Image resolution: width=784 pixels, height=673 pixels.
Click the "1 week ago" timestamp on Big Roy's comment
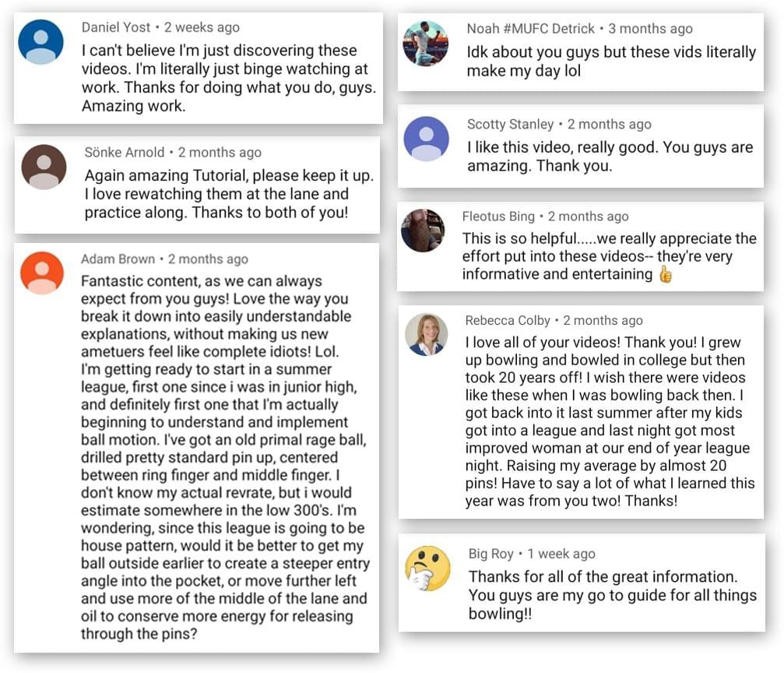[x=561, y=554]
